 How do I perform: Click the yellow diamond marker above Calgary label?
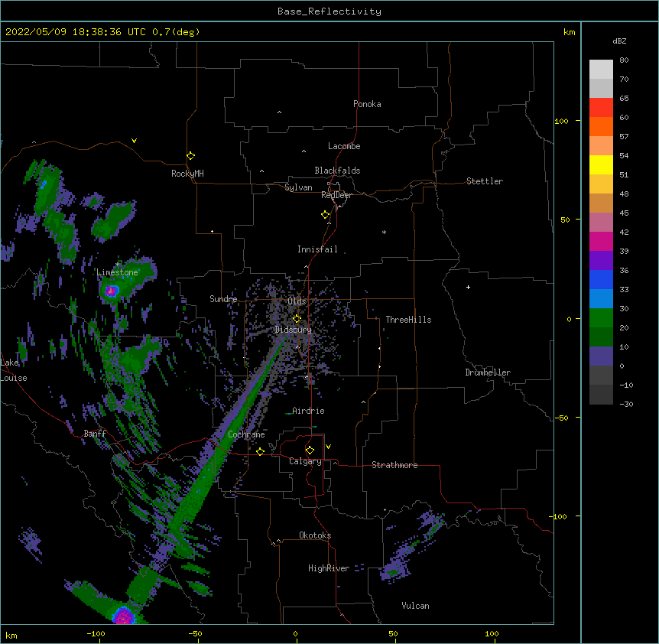(x=310, y=450)
